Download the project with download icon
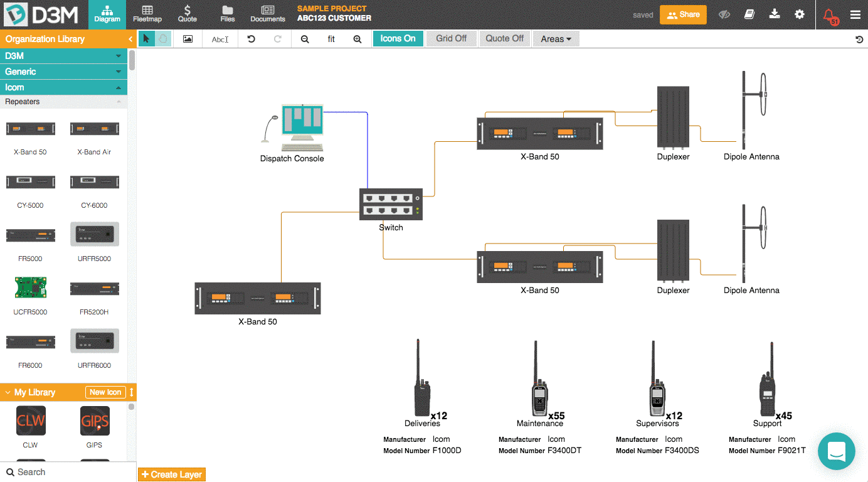This screenshot has height=482, width=868. click(x=775, y=14)
